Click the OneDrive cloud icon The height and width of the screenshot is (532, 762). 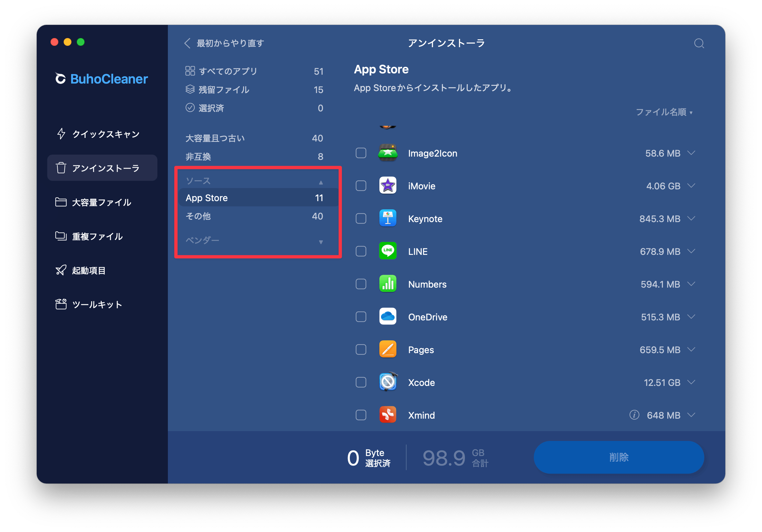click(388, 316)
